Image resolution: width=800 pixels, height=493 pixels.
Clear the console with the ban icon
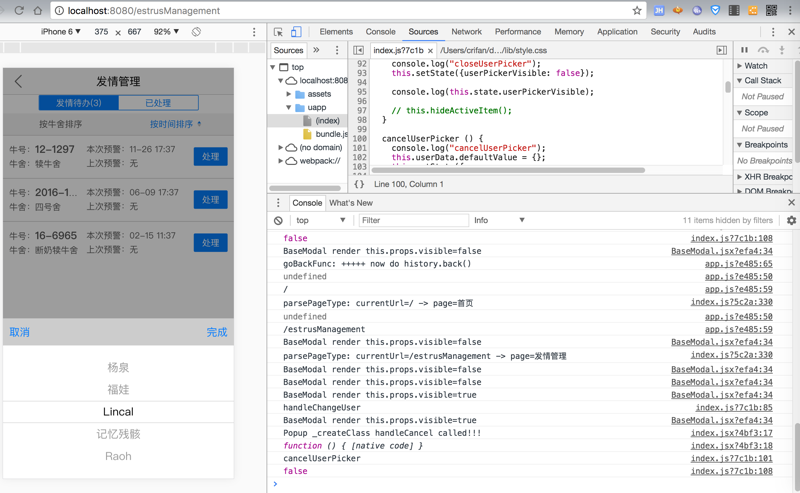279,220
